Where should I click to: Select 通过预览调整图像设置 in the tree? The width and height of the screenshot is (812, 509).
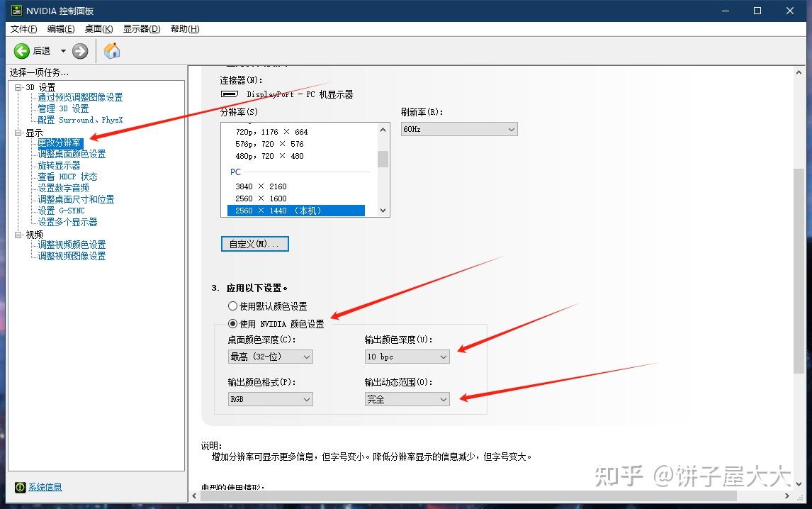pyautogui.click(x=80, y=97)
